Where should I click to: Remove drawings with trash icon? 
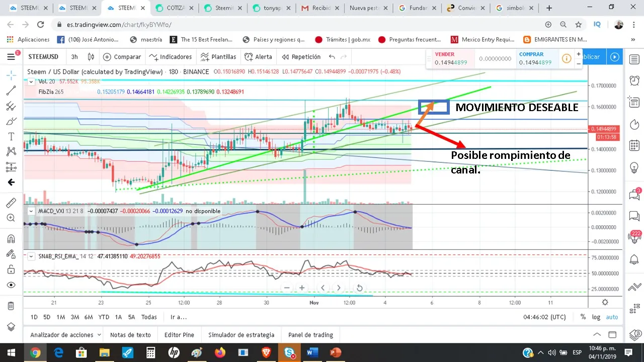coord(11,306)
